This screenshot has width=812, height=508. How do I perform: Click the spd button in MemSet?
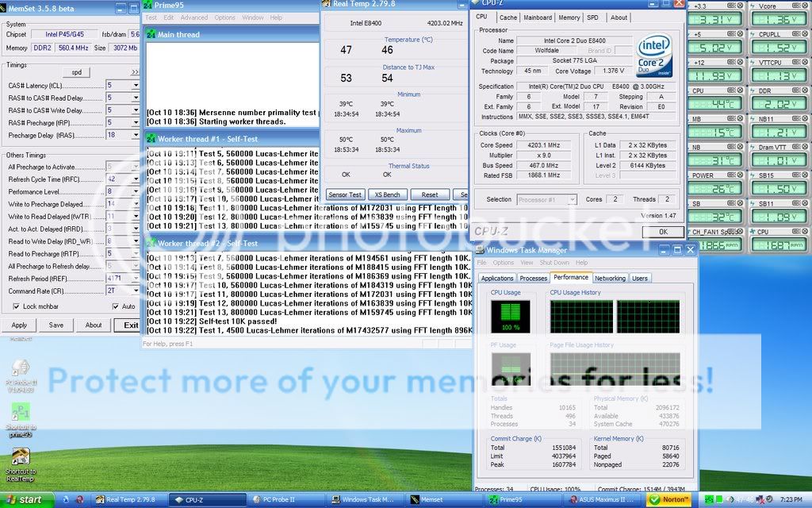tap(77, 72)
